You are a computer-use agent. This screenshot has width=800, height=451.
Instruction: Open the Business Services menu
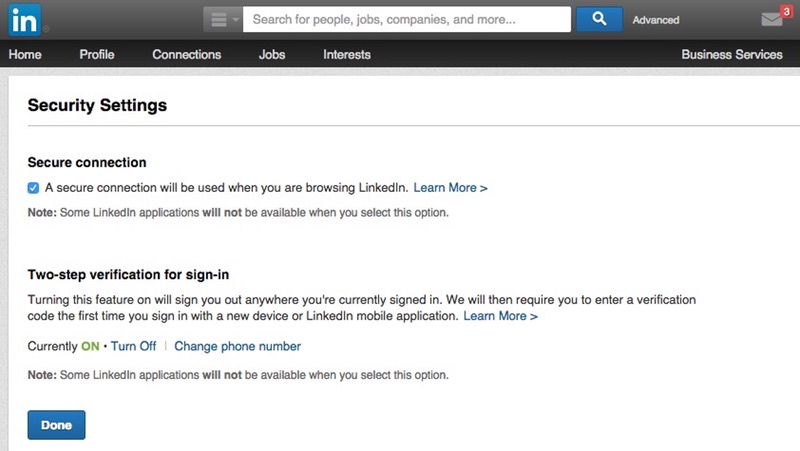(732, 55)
